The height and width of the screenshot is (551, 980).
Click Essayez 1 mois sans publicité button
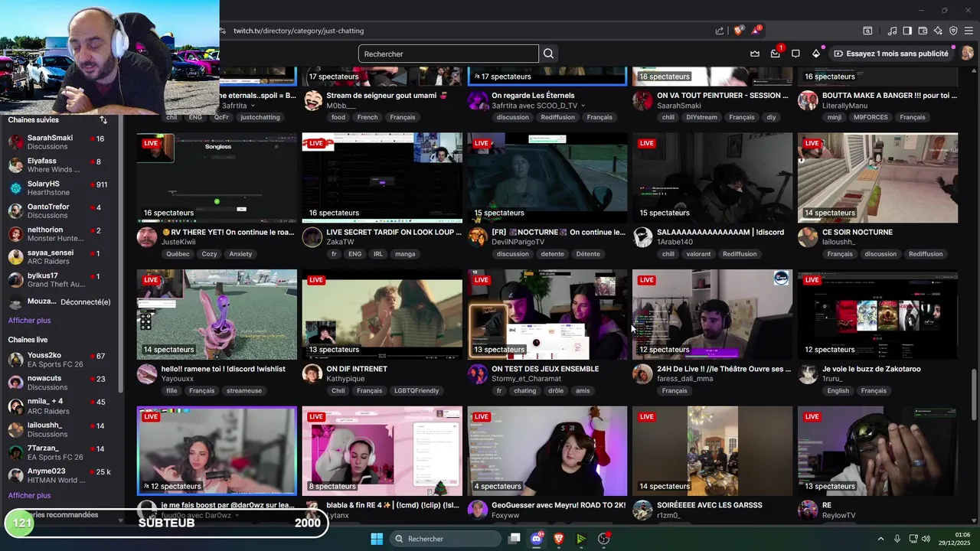(x=891, y=54)
